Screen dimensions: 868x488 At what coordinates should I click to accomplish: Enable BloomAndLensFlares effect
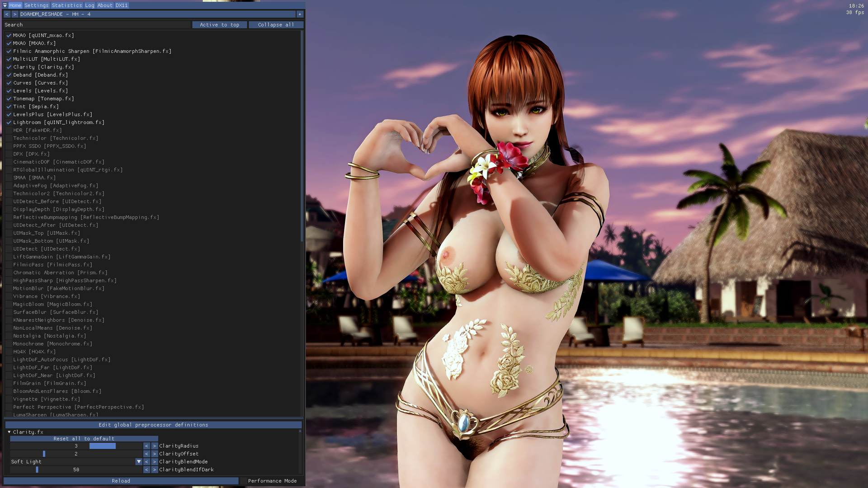[x=9, y=391]
